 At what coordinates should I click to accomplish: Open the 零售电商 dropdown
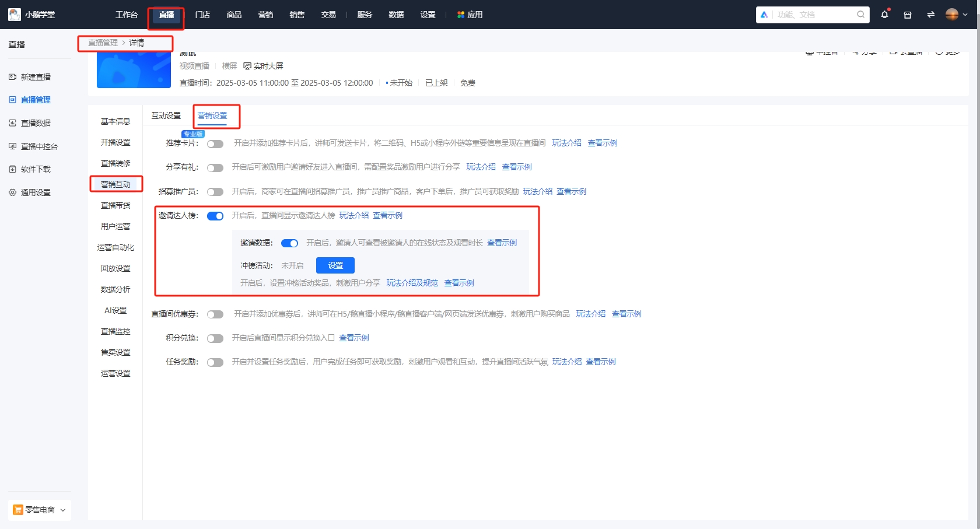[39, 509]
